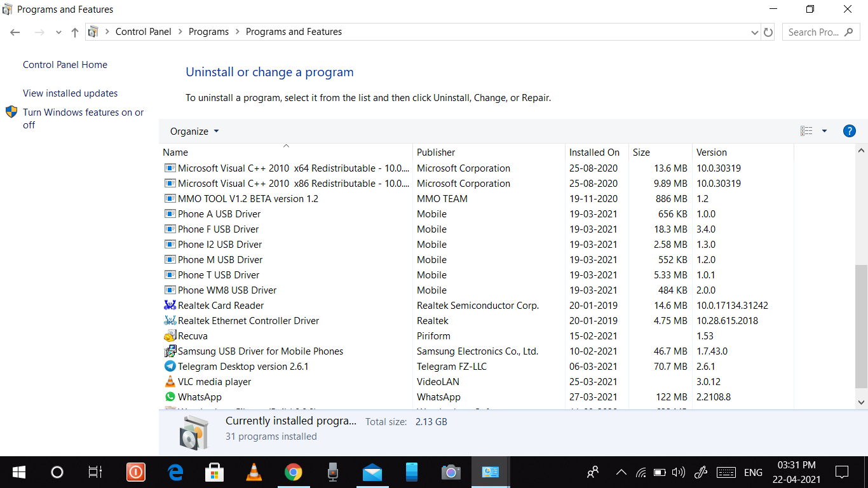Click the Recuva program icon
This screenshot has width=868, height=488.
click(170, 336)
